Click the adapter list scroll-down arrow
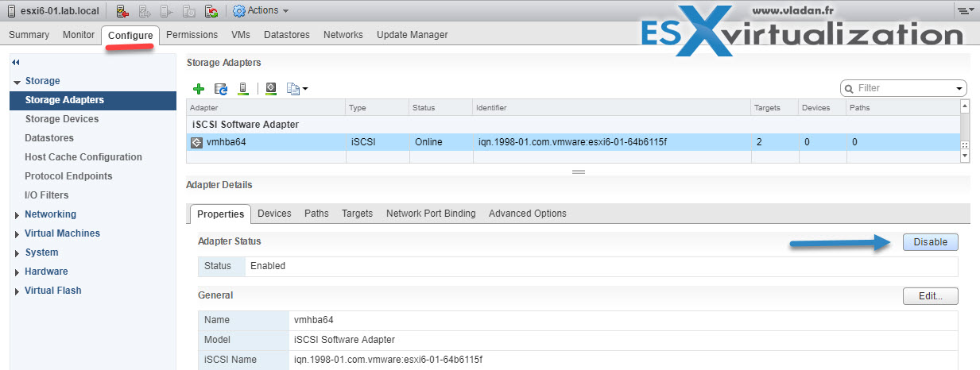Image resolution: width=980 pixels, height=370 pixels. click(965, 157)
